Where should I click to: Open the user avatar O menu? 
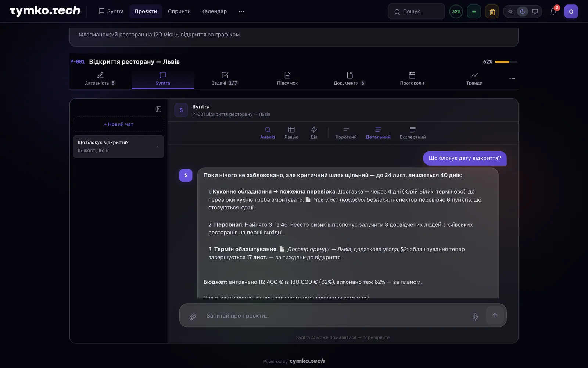[x=571, y=11]
